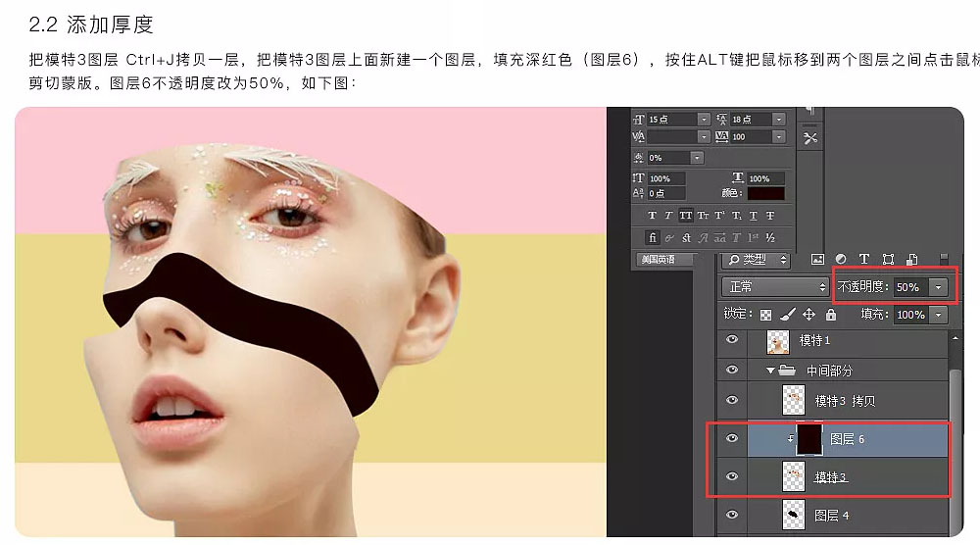Toggle the All Caps TT style button
This screenshot has width=980, height=545.
pyautogui.click(x=686, y=216)
